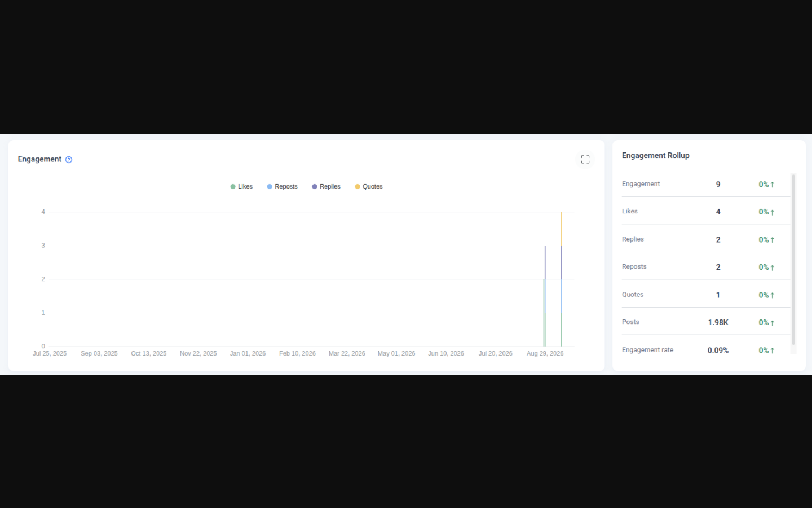Click the Jul 20, 2026 axis label
The image size is (812, 508).
tap(496, 354)
